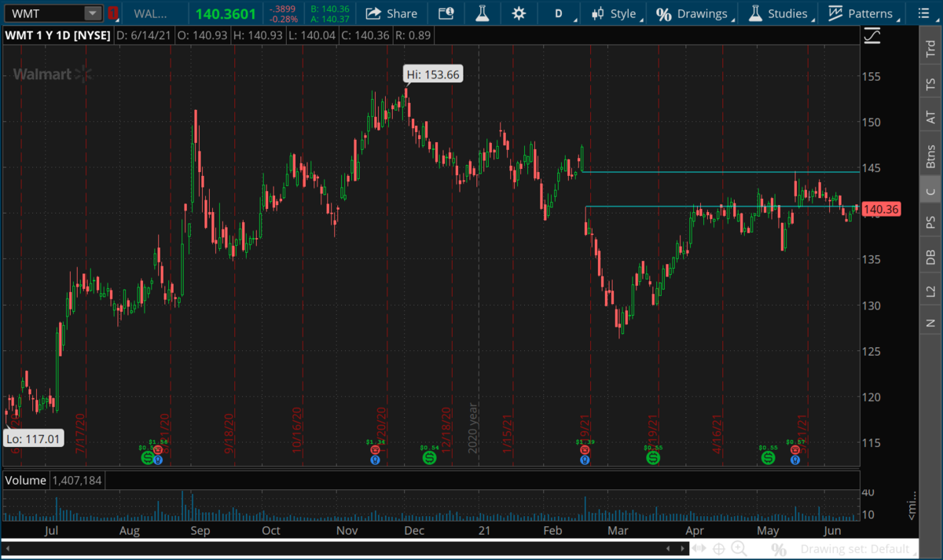This screenshot has width=943, height=560.
Task: Open the Studies dropdown menu
Action: (778, 13)
